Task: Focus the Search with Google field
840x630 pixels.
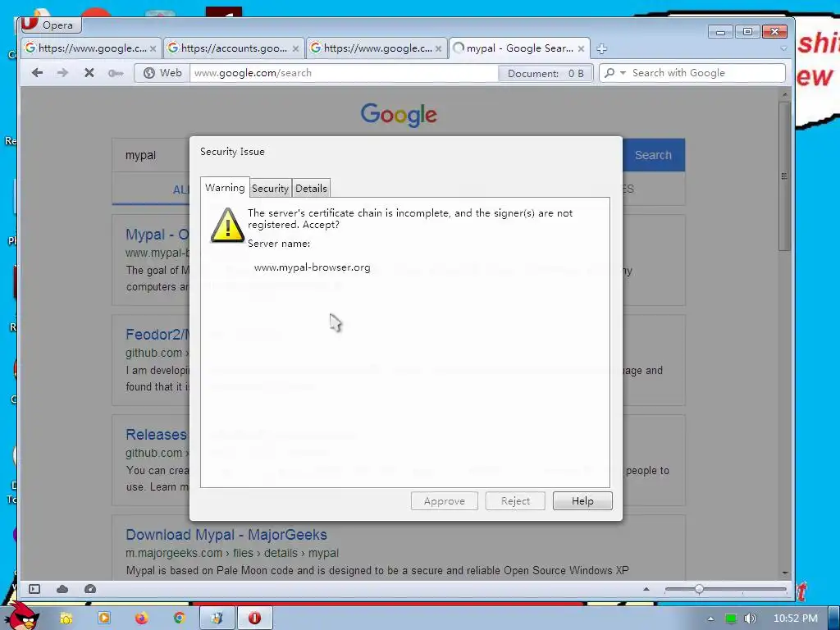Action: point(707,73)
